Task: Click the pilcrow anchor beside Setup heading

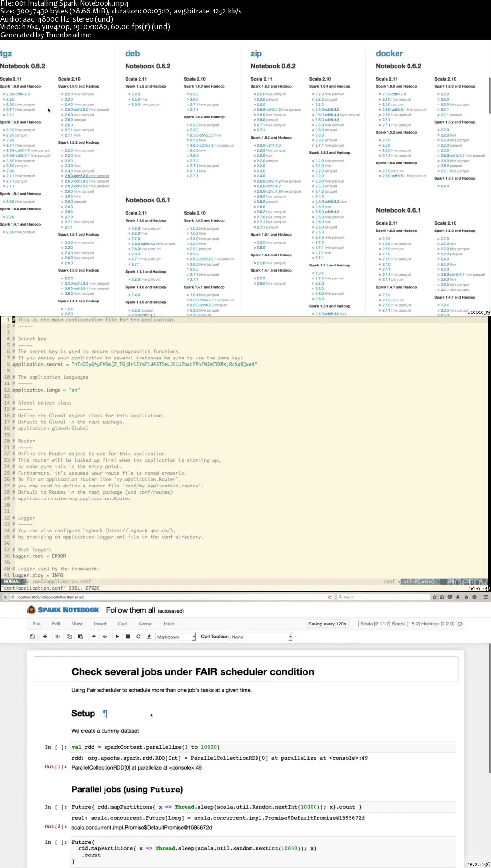Action: (x=105, y=714)
